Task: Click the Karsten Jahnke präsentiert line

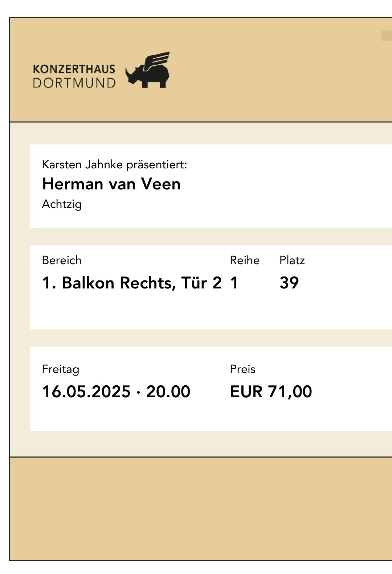Action: [x=114, y=165]
